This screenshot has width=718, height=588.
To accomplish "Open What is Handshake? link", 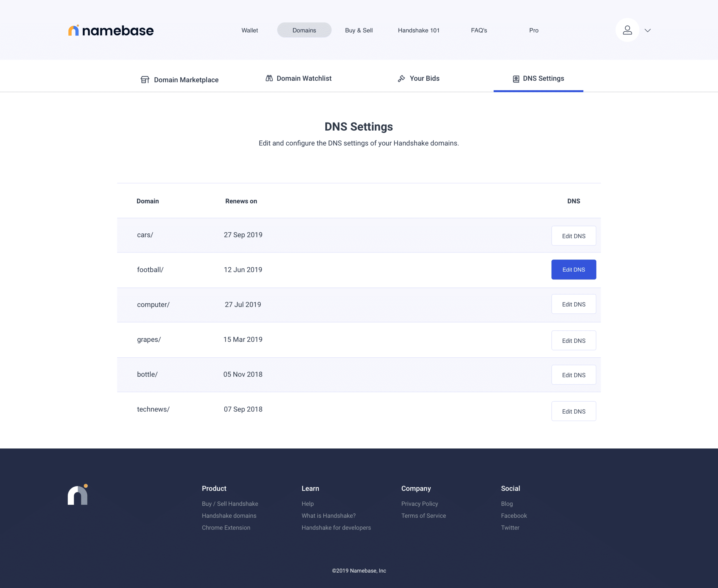I will (328, 515).
